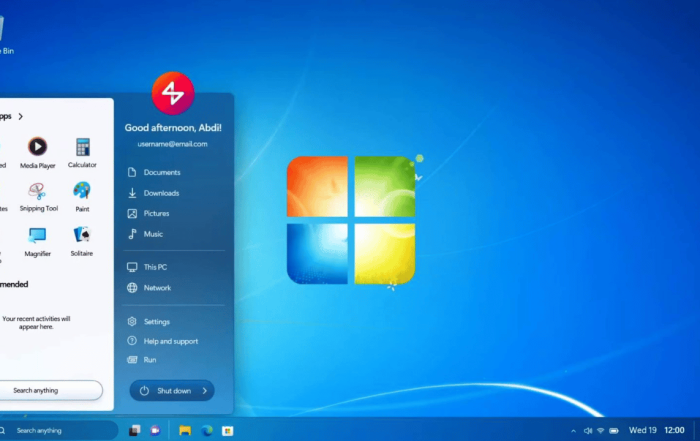Open Downloads from the start menu
The image size is (700, 441).
click(161, 193)
